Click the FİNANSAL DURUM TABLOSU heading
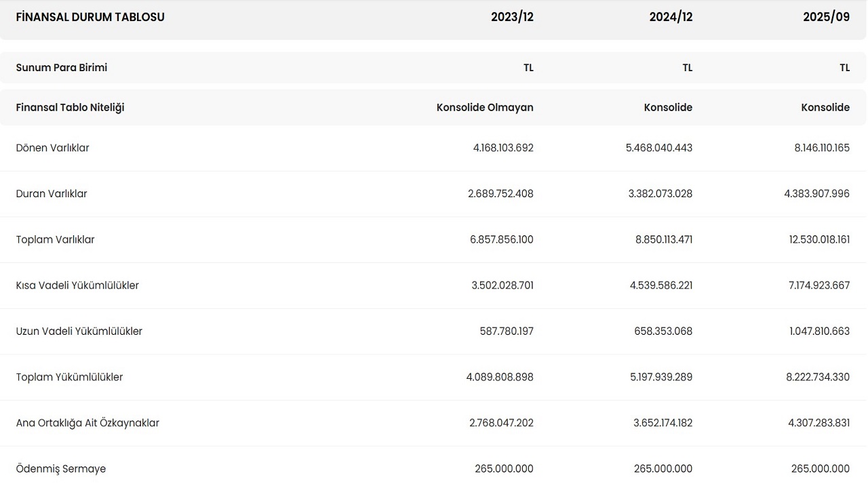 (x=90, y=17)
